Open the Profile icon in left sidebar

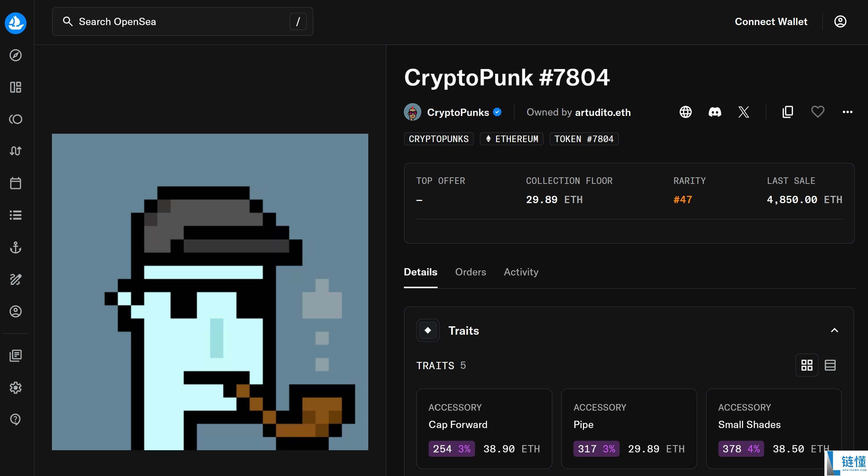coord(16,311)
